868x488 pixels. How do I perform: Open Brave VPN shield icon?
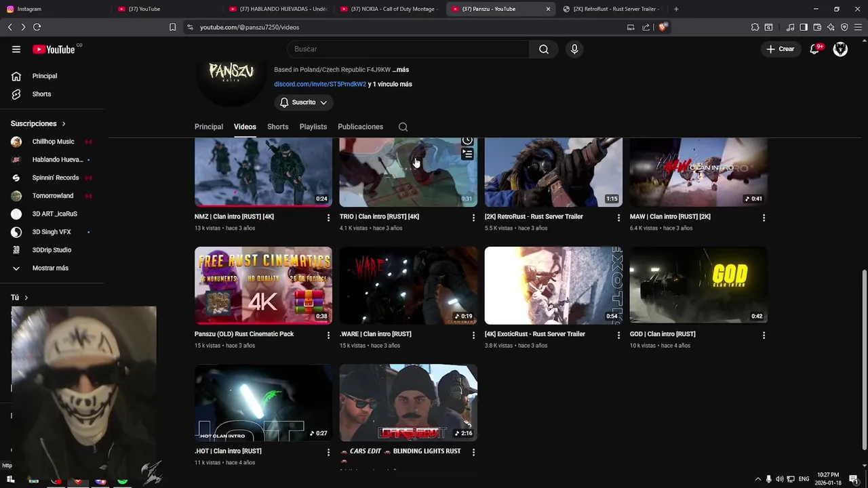[x=844, y=27]
